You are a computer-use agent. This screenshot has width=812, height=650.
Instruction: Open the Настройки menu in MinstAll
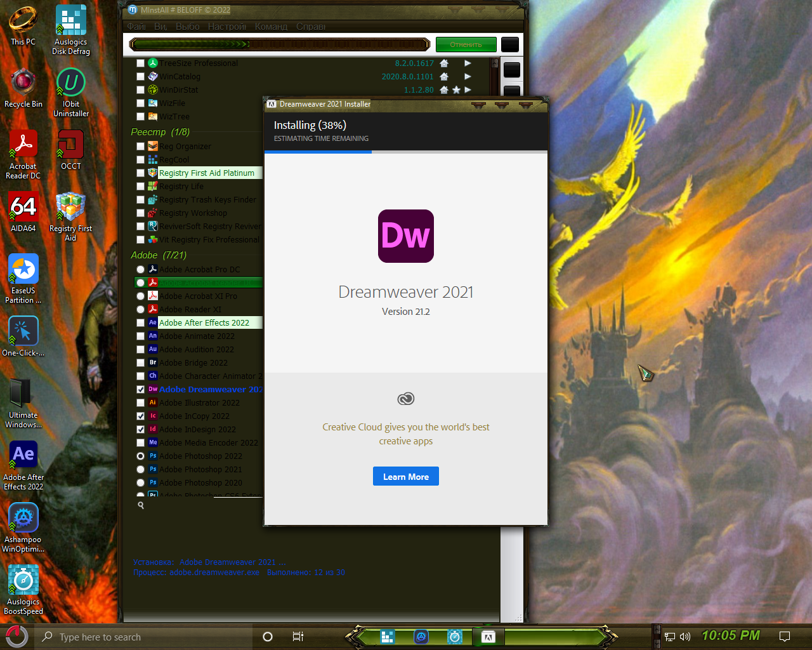click(227, 27)
